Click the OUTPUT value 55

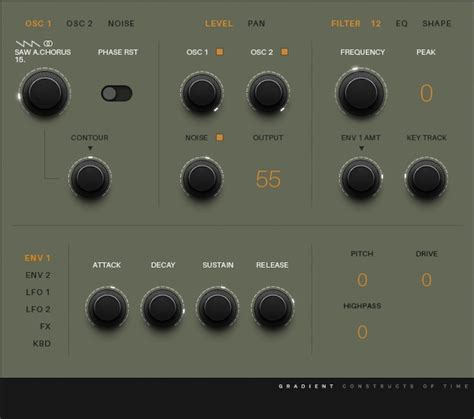268,179
